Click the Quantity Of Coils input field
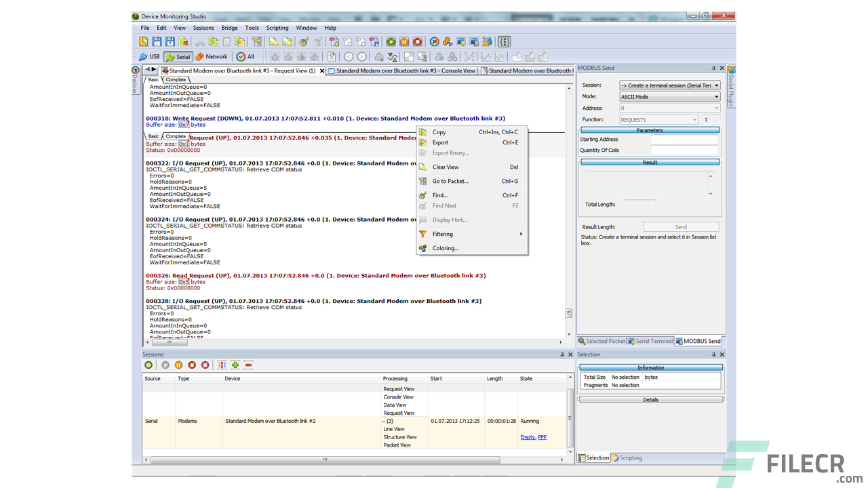Screen dimensions: 868x488 (x=684, y=150)
